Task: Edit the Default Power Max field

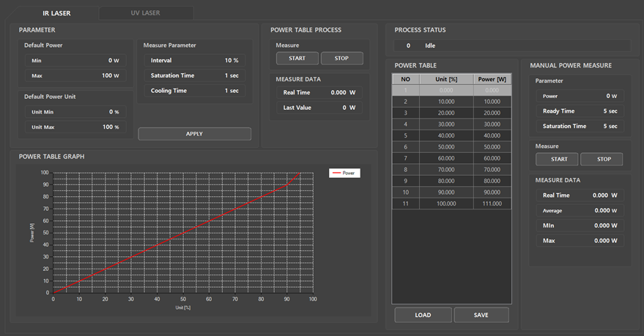Action: tap(75, 75)
